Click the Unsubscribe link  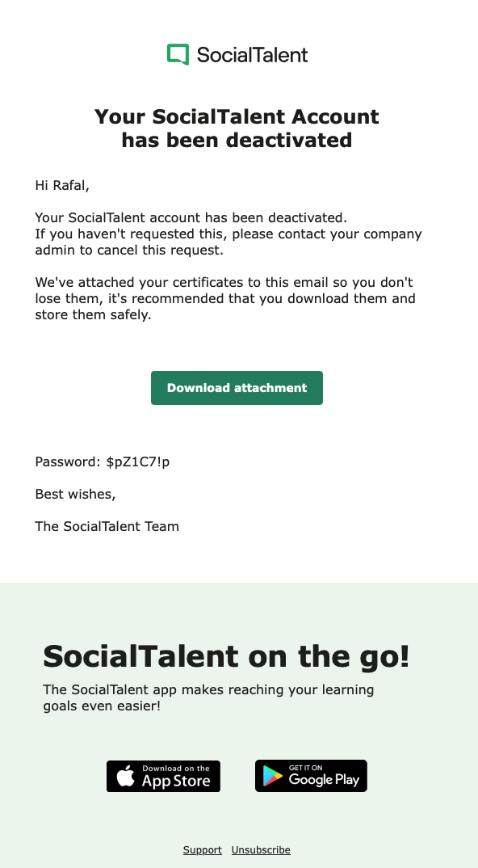pyautogui.click(x=261, y=849)
